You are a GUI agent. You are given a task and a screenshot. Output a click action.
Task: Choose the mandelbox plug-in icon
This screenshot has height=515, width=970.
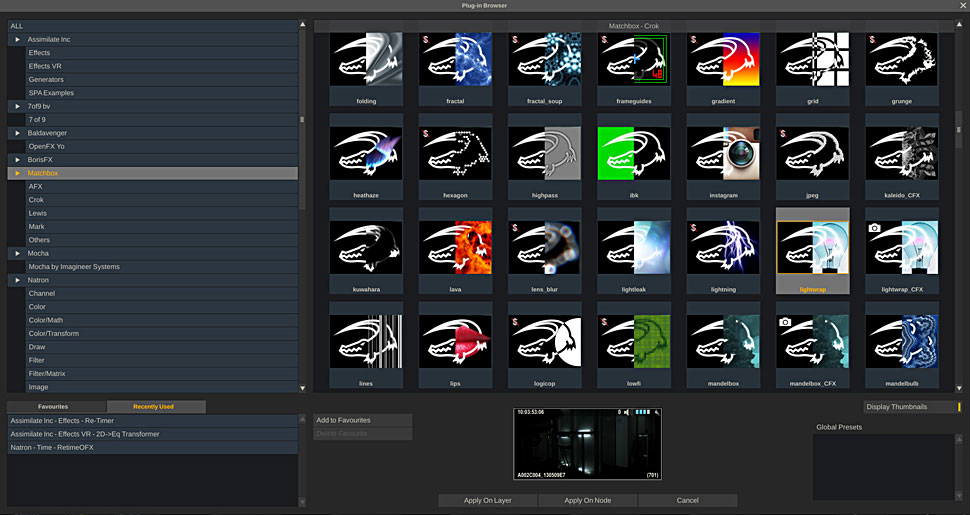click(723, 342)
